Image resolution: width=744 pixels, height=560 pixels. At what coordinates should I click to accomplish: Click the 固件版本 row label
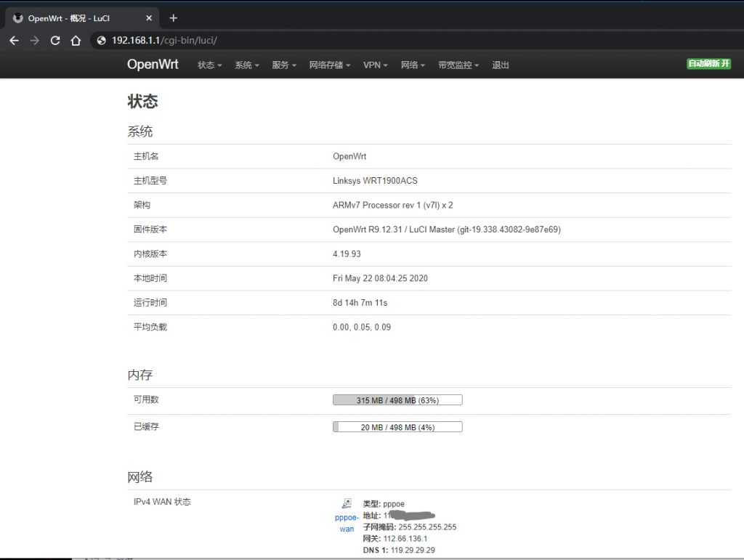(150, 230)
